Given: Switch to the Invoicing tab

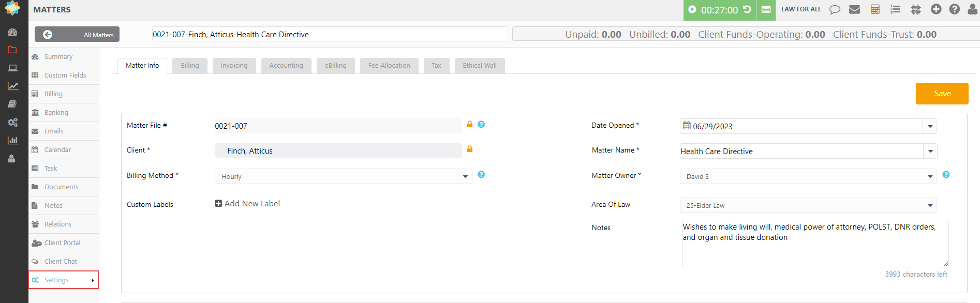Looking at the screenshot, I should pyautogui.click(x=234, y=66).
